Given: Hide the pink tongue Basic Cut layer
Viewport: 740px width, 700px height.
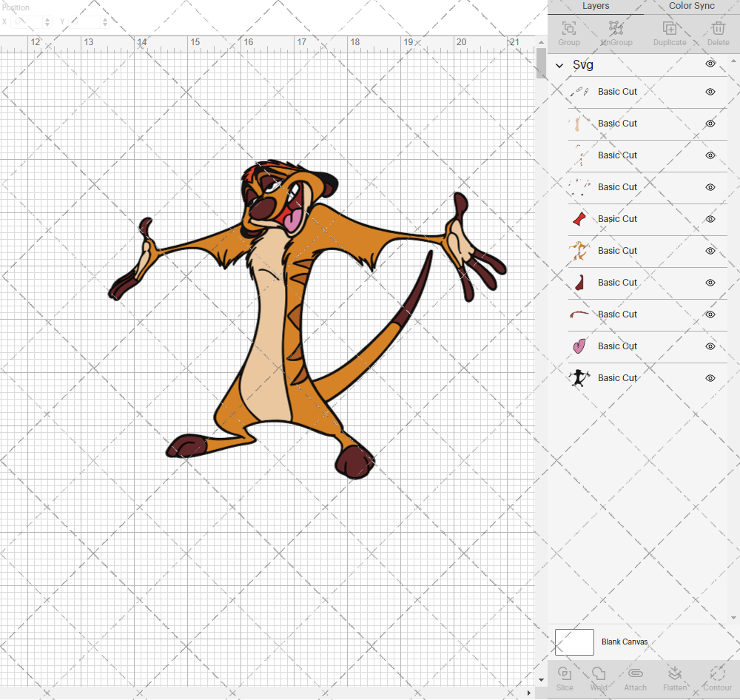Looking at the screenshot, I should (710, 346).
